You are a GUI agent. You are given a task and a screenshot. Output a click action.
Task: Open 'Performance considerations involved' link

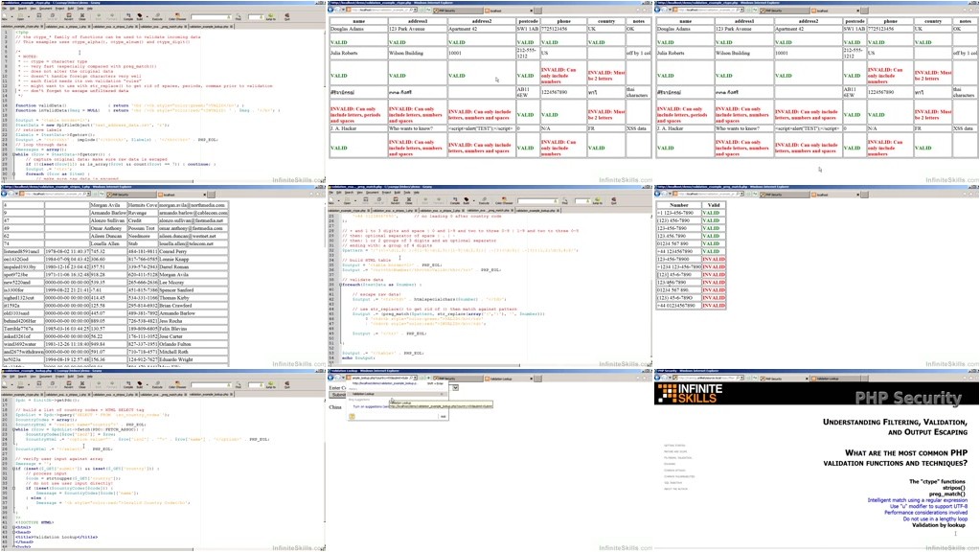[x=925, y=513]
